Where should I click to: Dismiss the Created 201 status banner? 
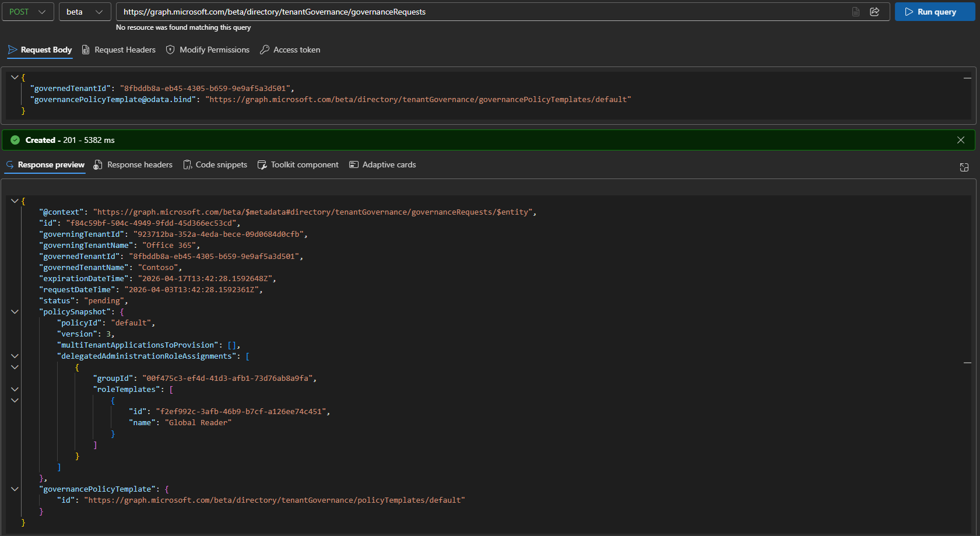(961, 140)
